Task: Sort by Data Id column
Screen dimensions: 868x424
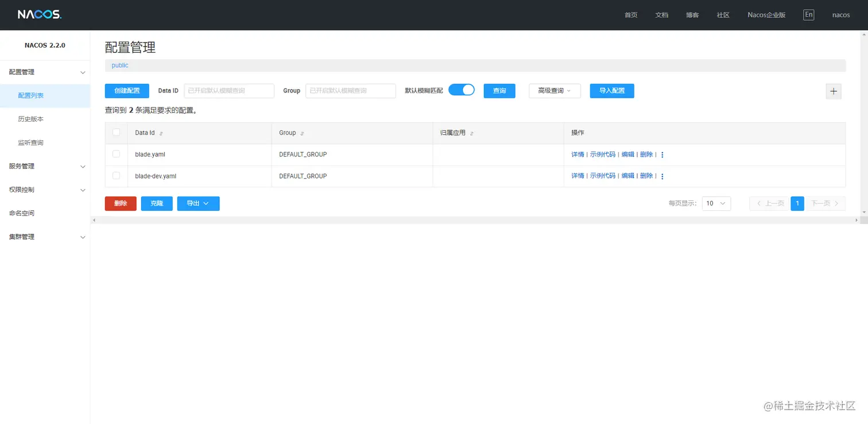Action: (161, 133)
